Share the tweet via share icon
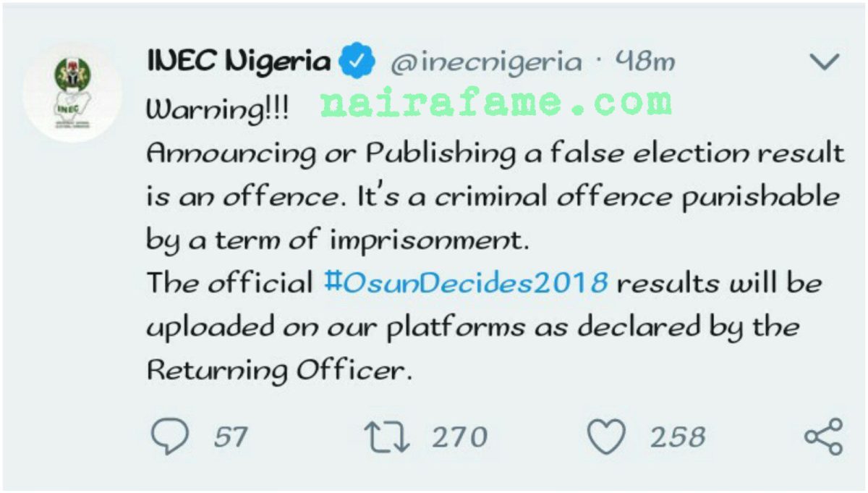The image size is (868, 493). pyautogui.click(x=824, y=436)
